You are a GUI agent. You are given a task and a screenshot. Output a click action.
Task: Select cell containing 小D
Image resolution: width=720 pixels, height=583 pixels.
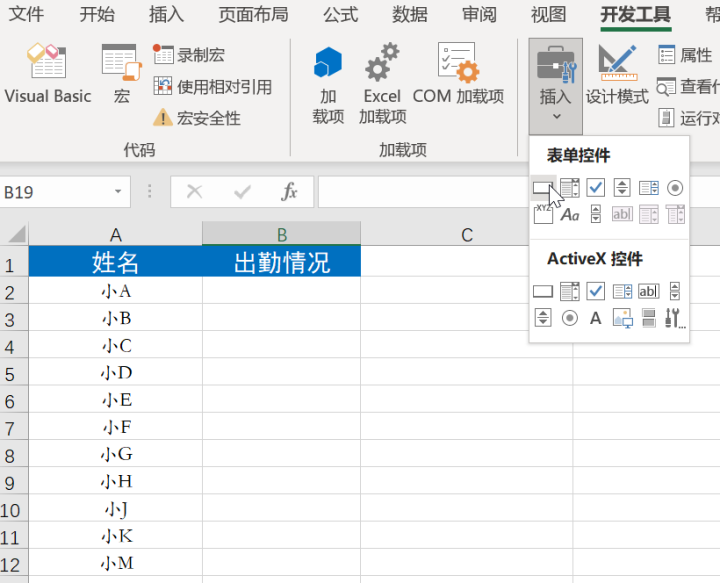[x=115, y=372]
